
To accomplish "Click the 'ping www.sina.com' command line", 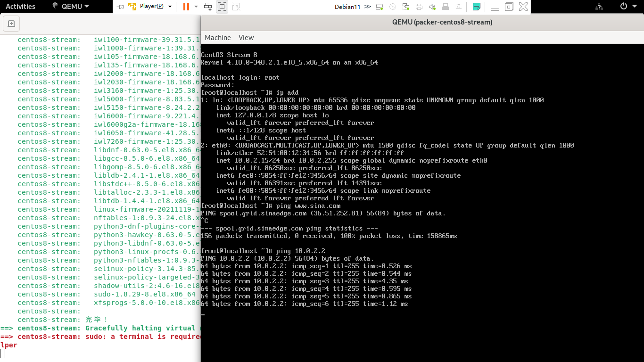I will [x=271, y=206].
